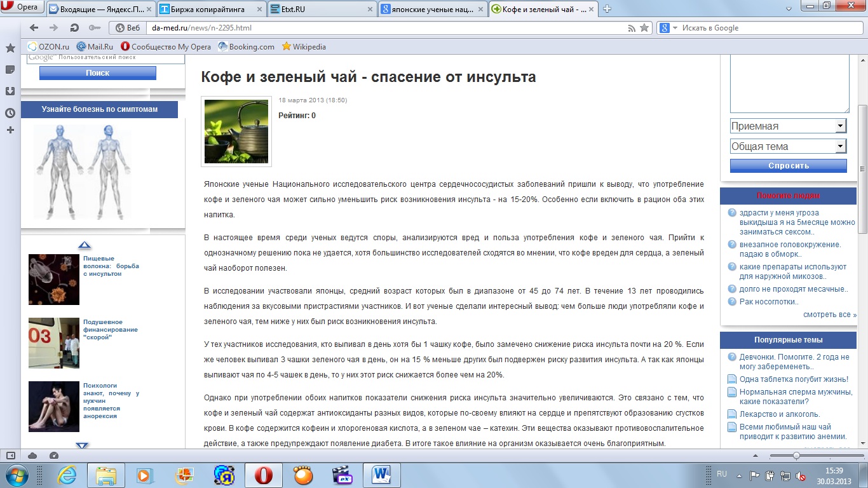The width and height of the screenshot is (868, 488).
Task: Click the address bar URL field
Action: (x=385, y=28)
